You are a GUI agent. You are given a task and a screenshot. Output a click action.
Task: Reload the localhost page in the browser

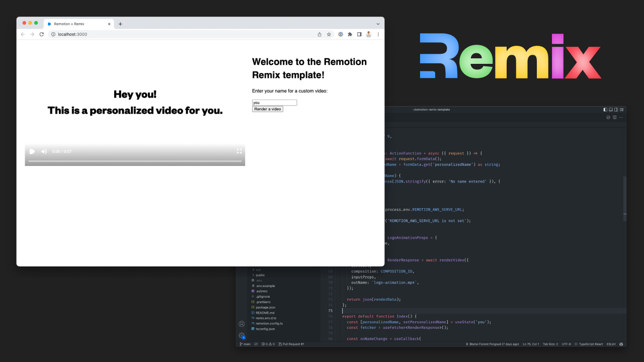tap(41, 34)
